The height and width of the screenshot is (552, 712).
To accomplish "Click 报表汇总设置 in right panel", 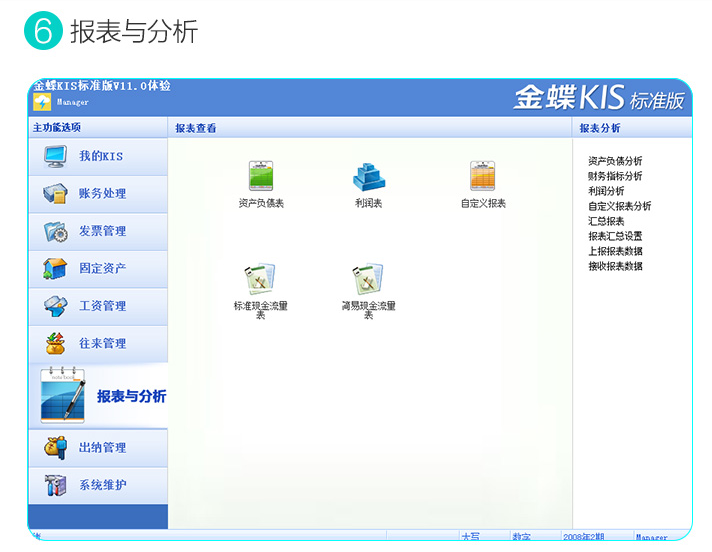I will 615,236.
